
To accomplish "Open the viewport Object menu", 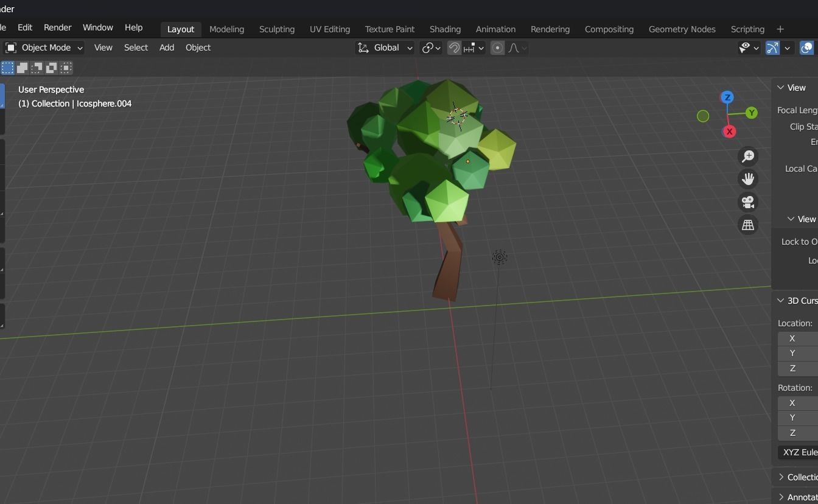I will [198, 47].
